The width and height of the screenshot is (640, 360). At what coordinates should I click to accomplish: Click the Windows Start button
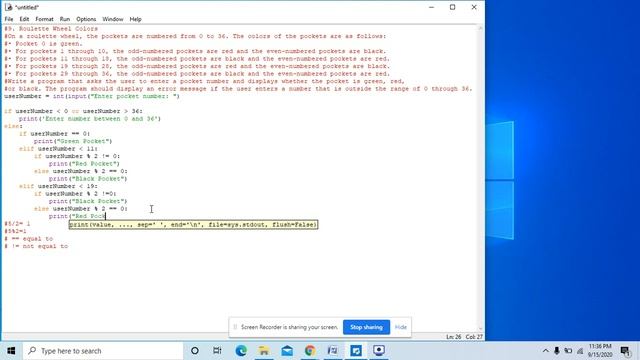pyautogui.click(x=11, y=351)
